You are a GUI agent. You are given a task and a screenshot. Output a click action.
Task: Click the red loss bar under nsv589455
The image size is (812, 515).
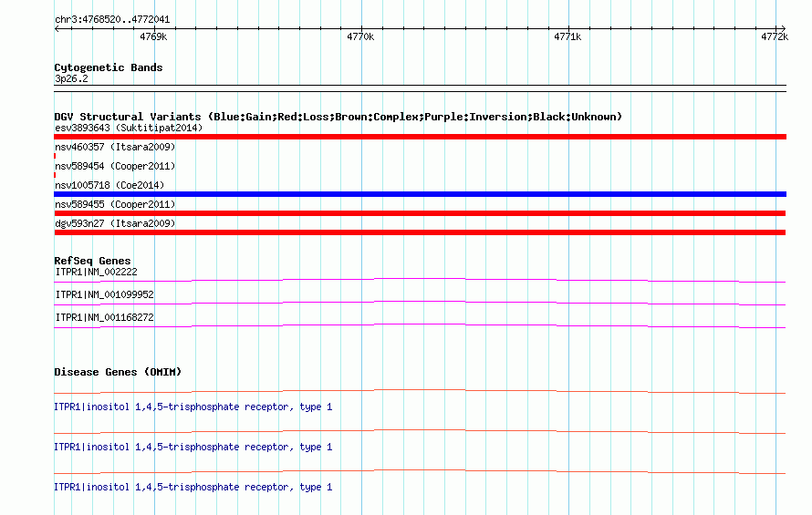click(420, 213)
